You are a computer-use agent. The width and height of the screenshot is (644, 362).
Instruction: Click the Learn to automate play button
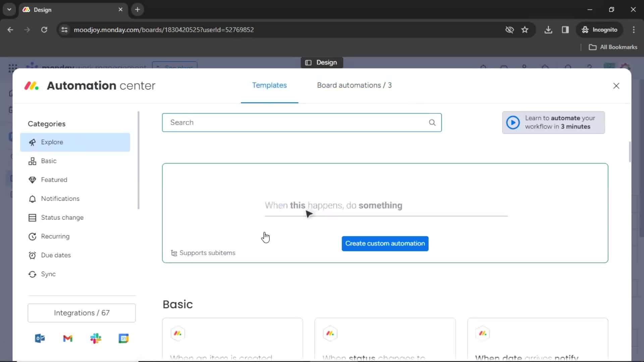(x=513, y=122)
